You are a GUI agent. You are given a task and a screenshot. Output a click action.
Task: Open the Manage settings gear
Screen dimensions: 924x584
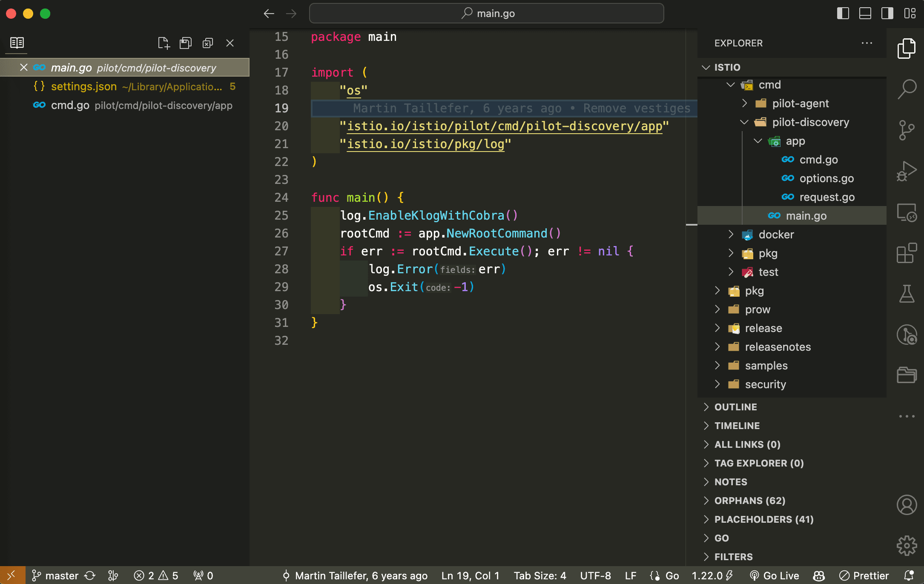[x=907, y=546]
